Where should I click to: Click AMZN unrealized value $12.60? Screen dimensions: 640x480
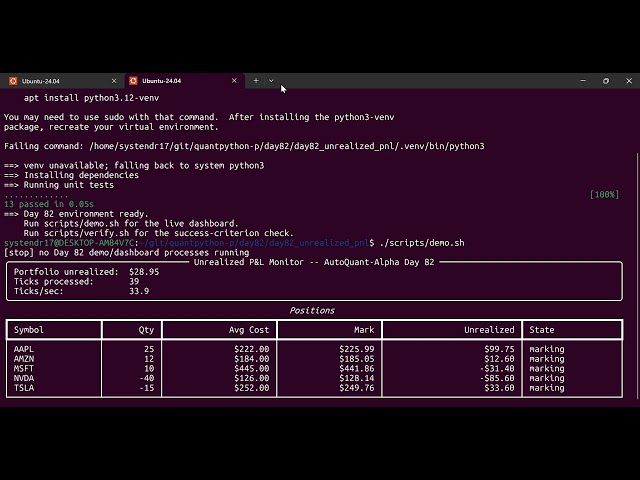click(500, 359)
